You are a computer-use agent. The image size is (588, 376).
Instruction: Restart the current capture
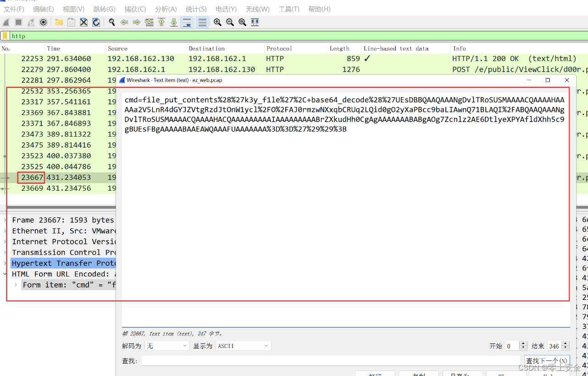(x=31, y=22)
